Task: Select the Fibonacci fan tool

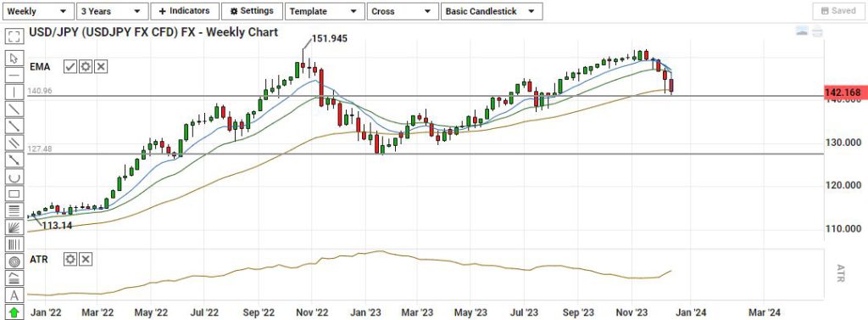Action: pyautogui.click(x=14, y=227)
